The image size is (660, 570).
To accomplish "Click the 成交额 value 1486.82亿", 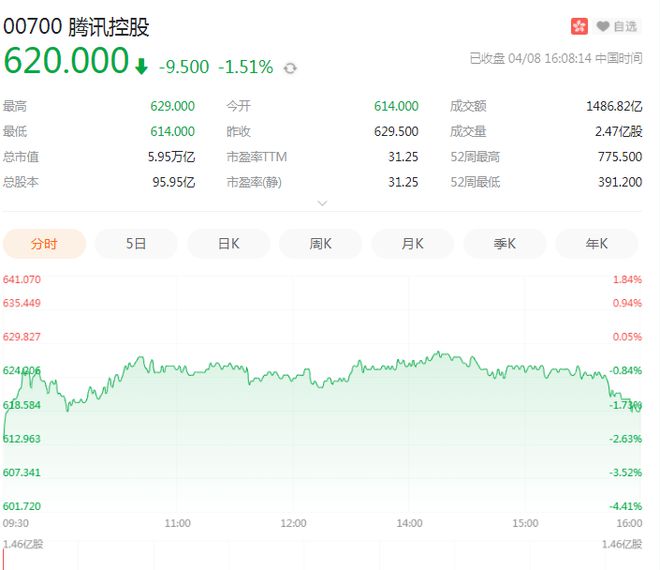I will point(613,105).
